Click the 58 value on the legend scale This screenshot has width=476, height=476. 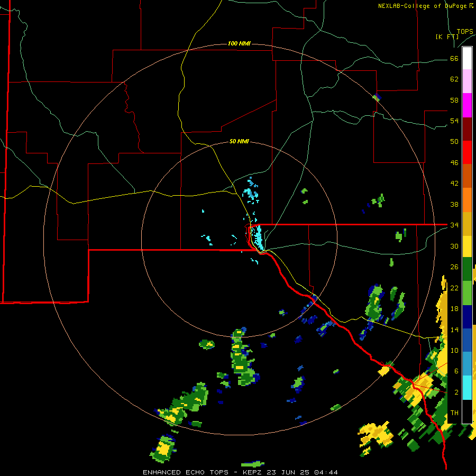pos(454,100)
